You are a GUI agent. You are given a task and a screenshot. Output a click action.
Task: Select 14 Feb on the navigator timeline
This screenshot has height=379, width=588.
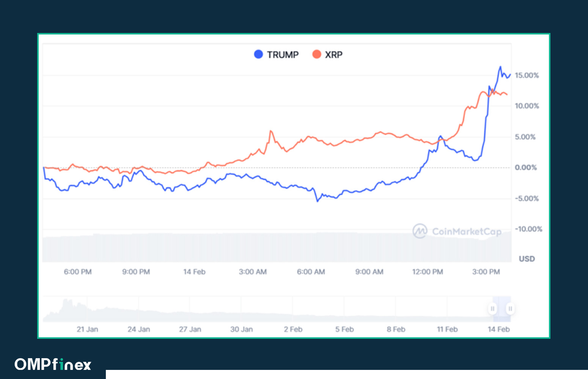[499, 329]
